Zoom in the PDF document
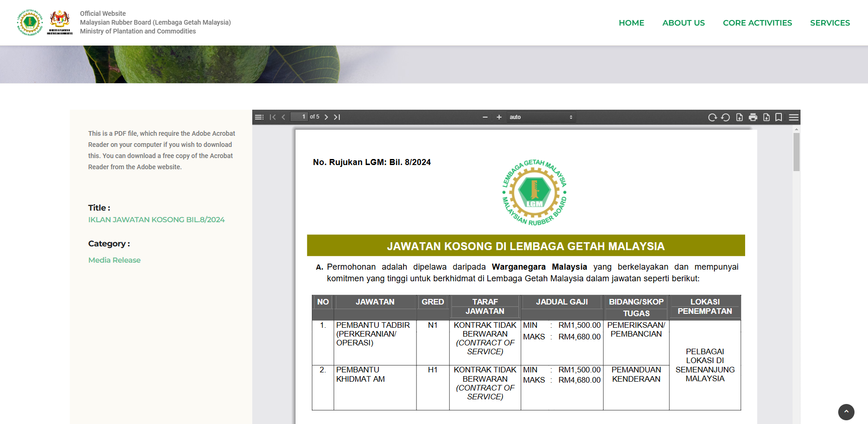This screenshot has width=868, height=424. [x=499, y=117]
